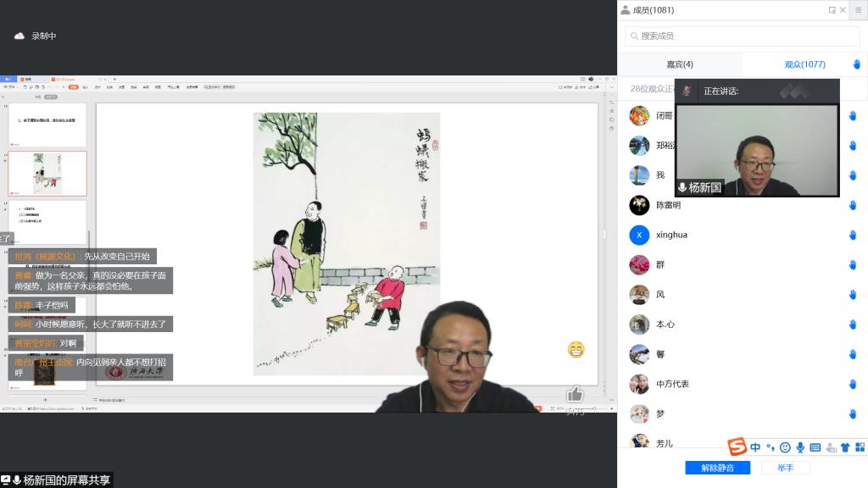Select the slide thumbnail below the painting slide
The image size is (868, 488).
click(x=47, y=221)
